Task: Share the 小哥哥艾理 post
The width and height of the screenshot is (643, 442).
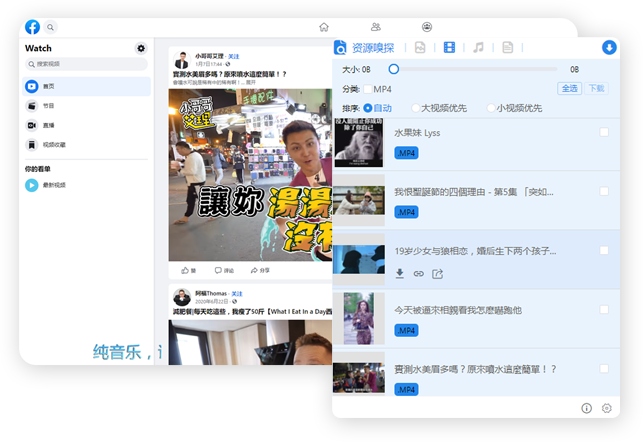Action: (x=260, y=271)
